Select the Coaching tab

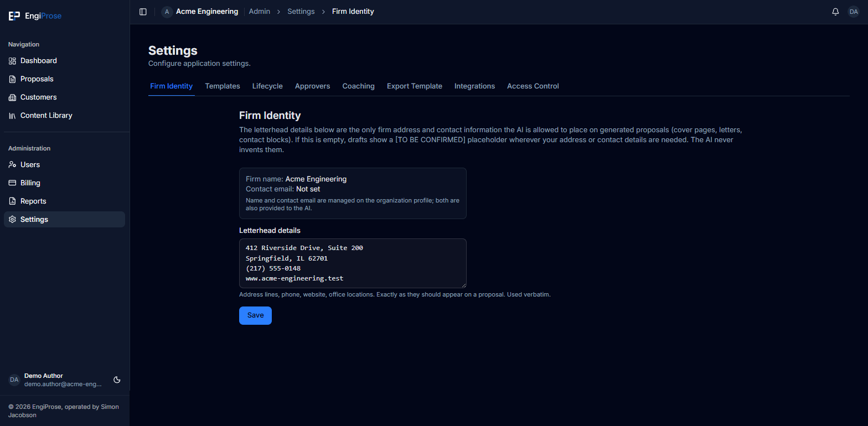click(x=358, y=86)
